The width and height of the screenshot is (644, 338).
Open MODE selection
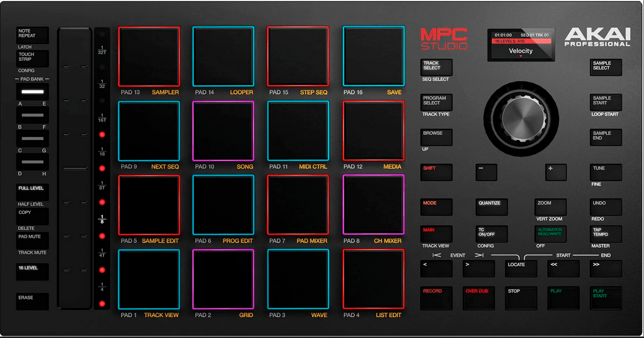point(436,207)
